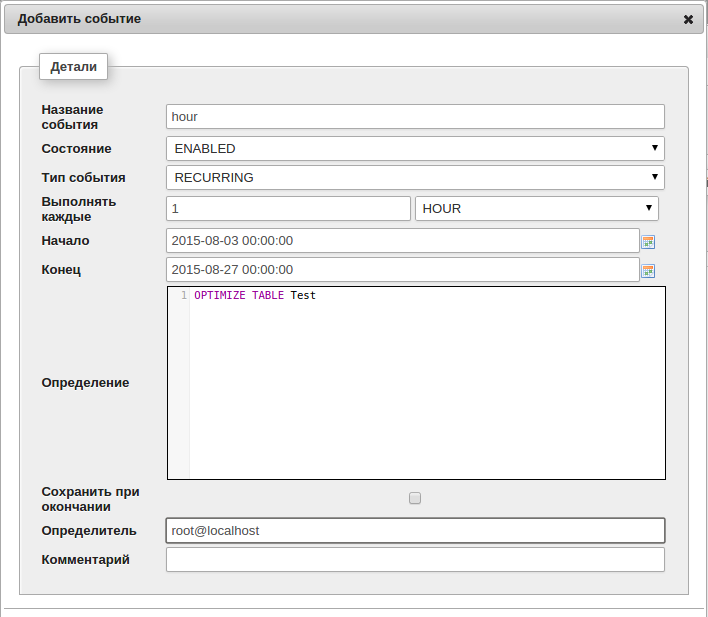Open the calendar picker for Конец
The height and width of the screenshot is (617, 708).
(648, 271)
